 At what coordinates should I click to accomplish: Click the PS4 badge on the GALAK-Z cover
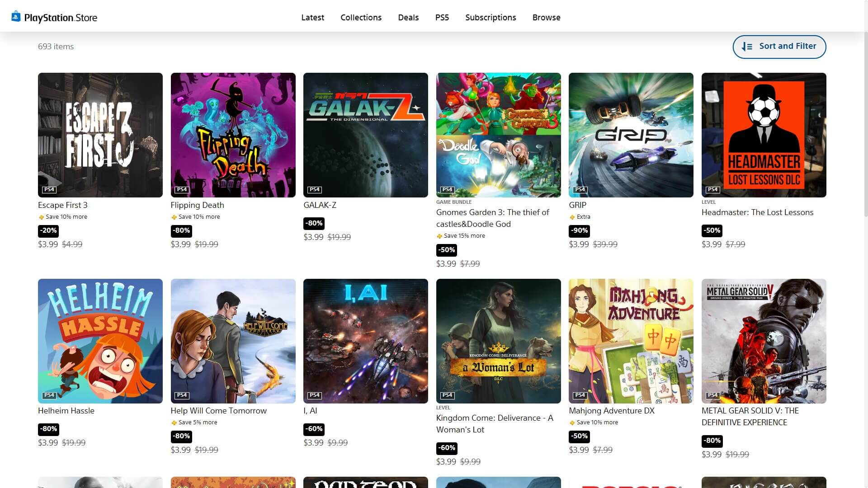coord(314,190)
